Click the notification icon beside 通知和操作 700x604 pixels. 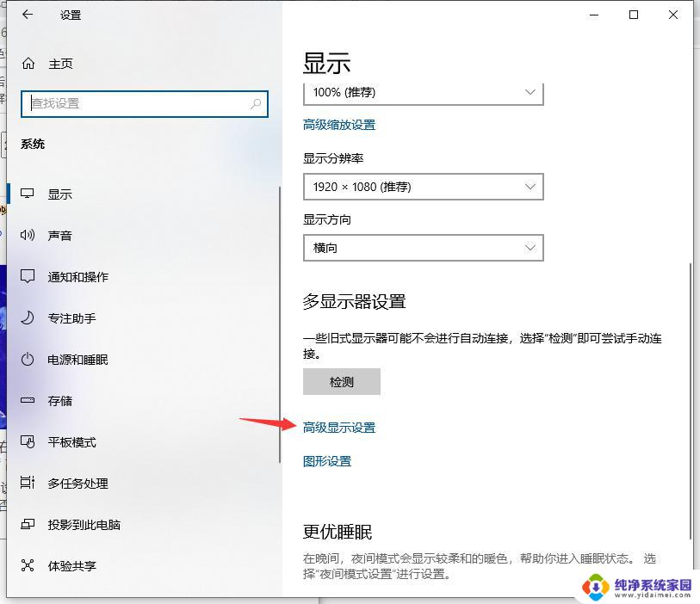click(x=28, y=276)
